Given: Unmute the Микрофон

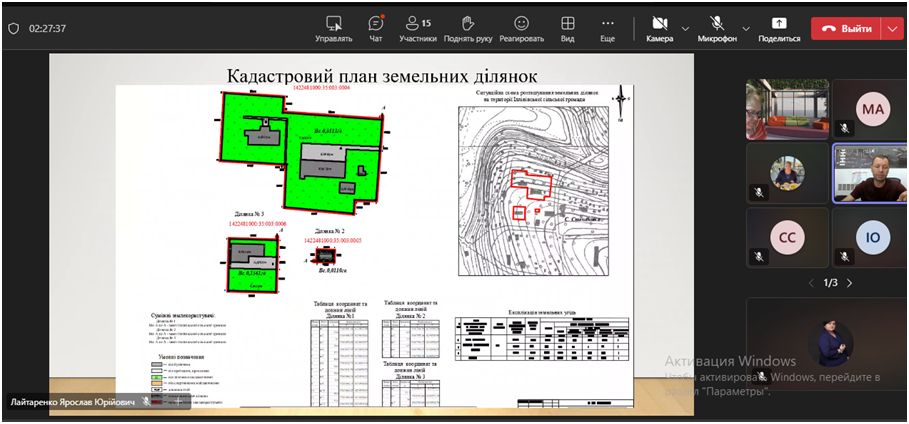Looking at the screenshot, I should pyautogui.click(x=717, y=28).
